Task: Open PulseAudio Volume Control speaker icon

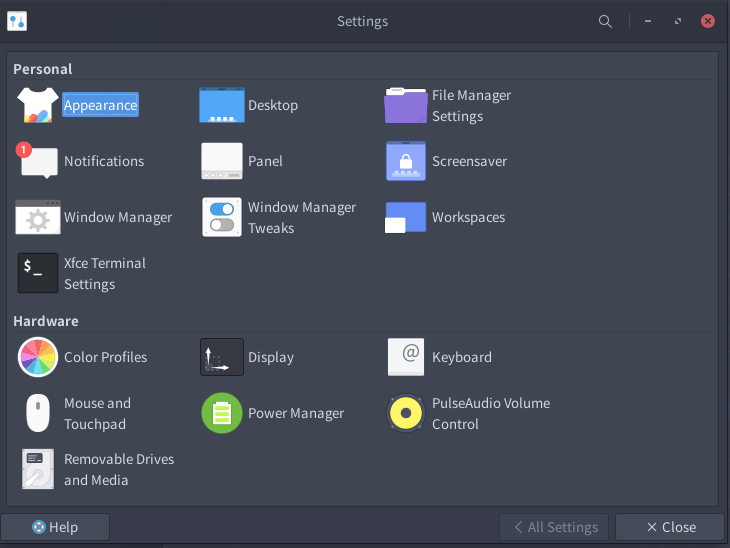Action: click(x=406, y=413)
